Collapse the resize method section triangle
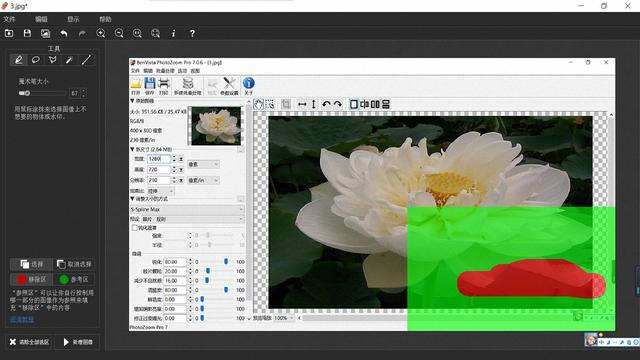Image resolution: width=640 pixels, height=360 pixels. click(x=132, y=199)
